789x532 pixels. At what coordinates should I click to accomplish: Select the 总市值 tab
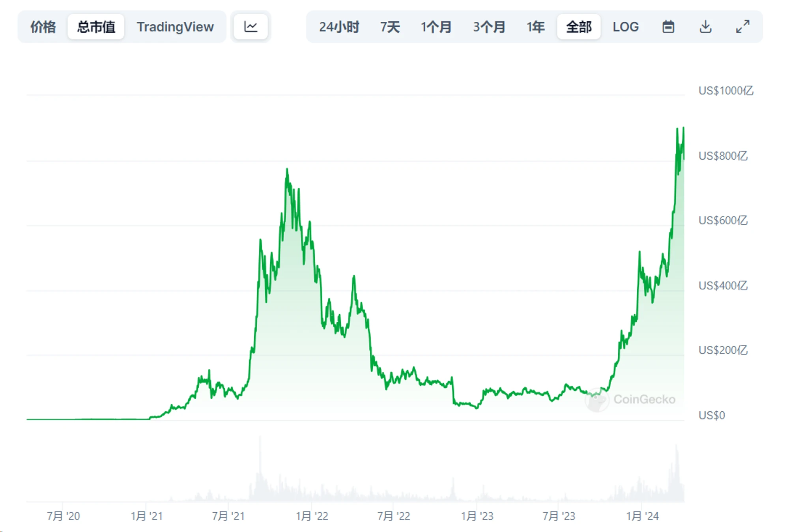coord(96,26)
